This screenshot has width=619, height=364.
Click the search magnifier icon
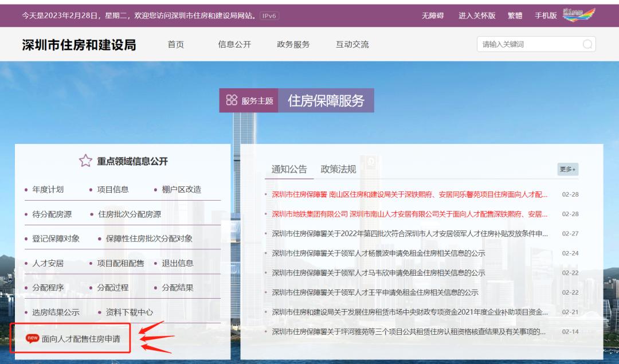(x=586, y=43)
